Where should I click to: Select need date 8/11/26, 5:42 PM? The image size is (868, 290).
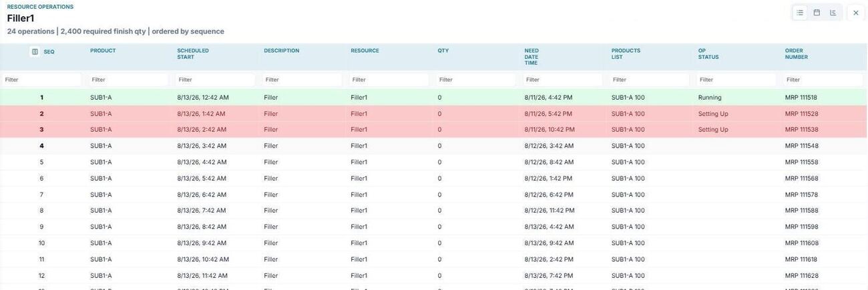point(548,114)
